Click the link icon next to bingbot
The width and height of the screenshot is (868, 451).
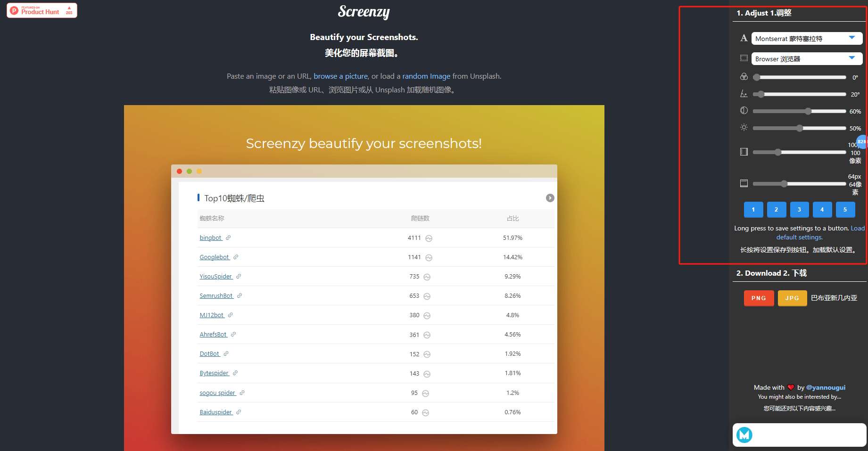[228, 238]
